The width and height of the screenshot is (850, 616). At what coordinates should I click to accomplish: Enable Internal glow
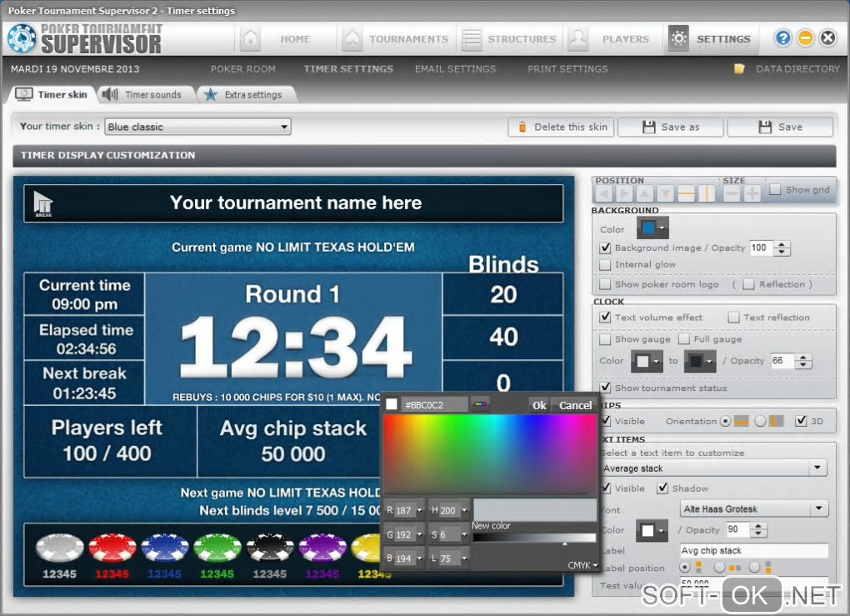tap(605, 264)
